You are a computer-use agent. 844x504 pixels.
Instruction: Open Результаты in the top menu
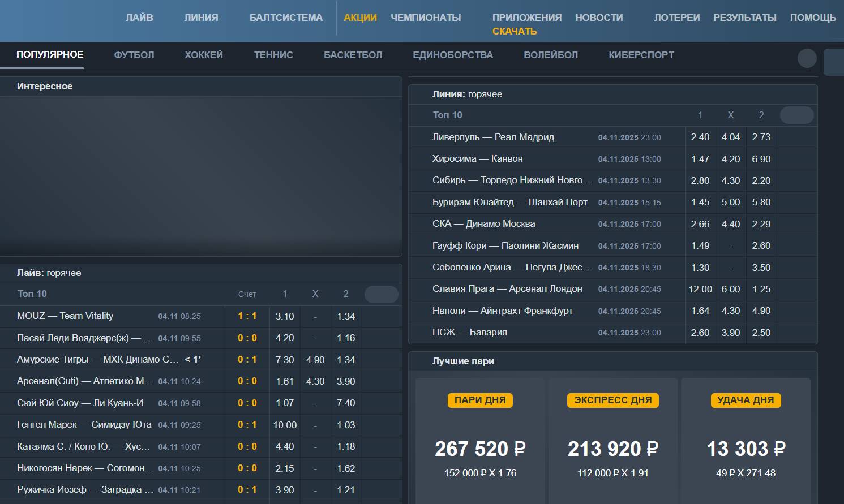pyautogui.click(x=744, y=18)
